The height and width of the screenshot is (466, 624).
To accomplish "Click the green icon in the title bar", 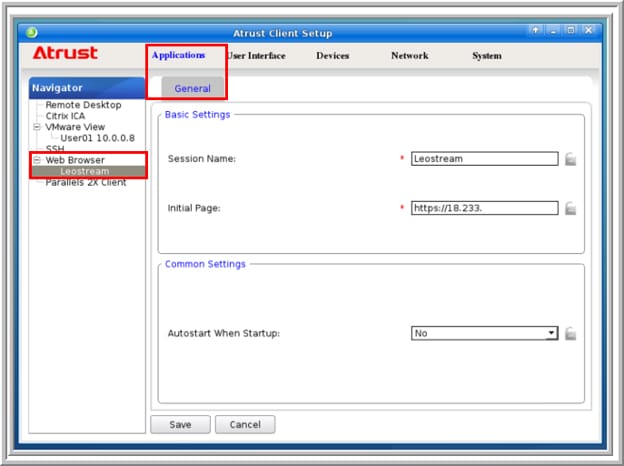I will pos(32,33).
